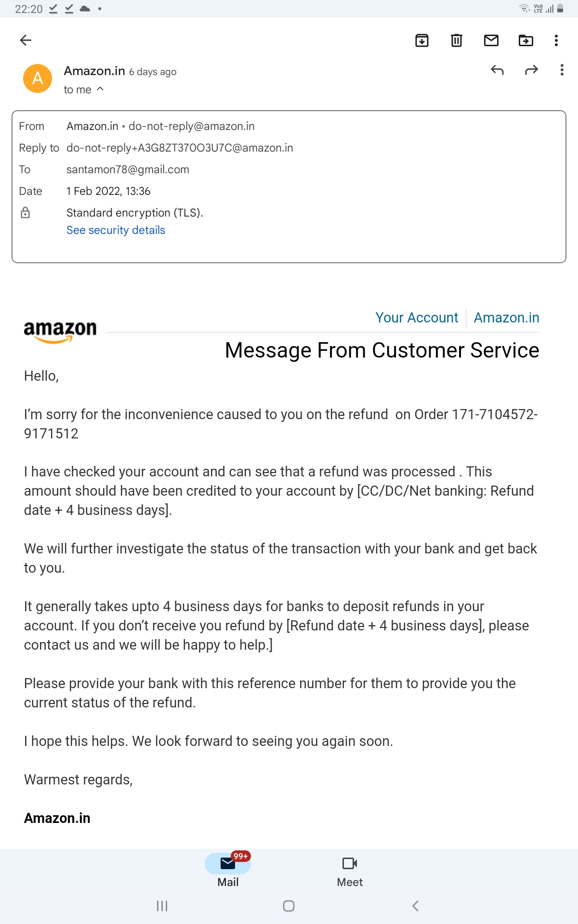Mark email as unread
The width and height of the screenshot is (578, 924).
tap(491, 40)
